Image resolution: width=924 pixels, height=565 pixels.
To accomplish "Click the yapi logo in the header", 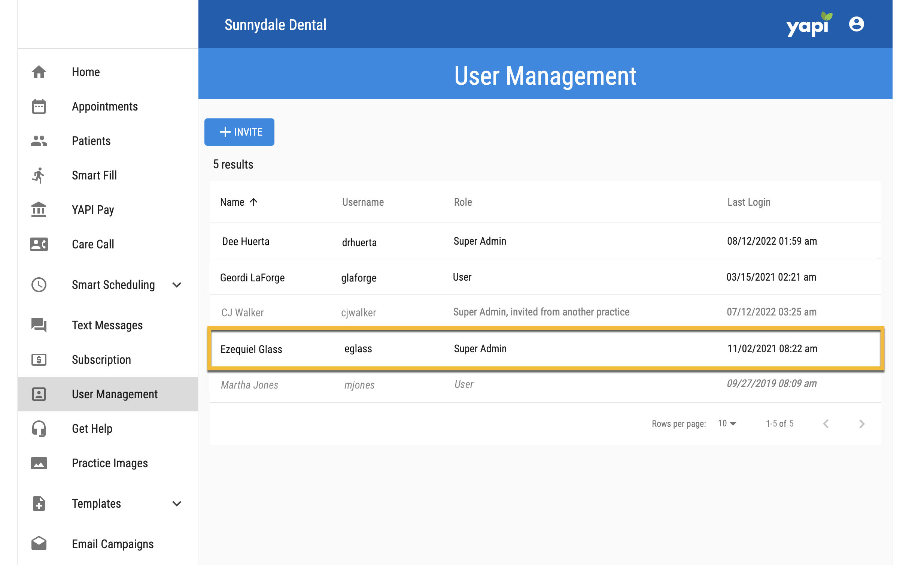I will [x=809, y=24].
